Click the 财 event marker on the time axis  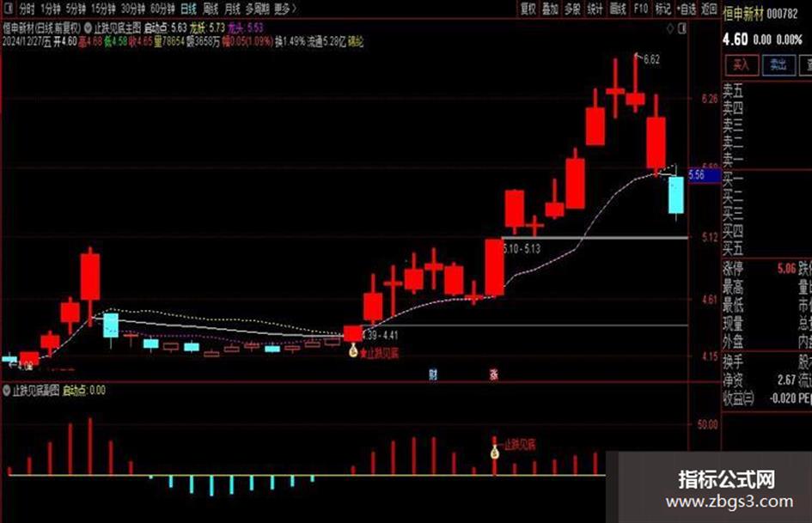click(433, 374)
